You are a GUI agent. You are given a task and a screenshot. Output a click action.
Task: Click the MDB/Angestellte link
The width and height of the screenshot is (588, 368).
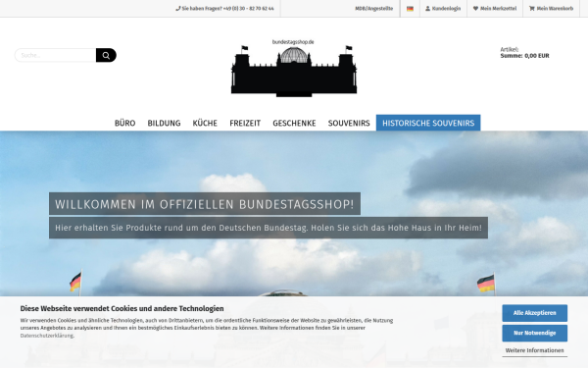374,9
